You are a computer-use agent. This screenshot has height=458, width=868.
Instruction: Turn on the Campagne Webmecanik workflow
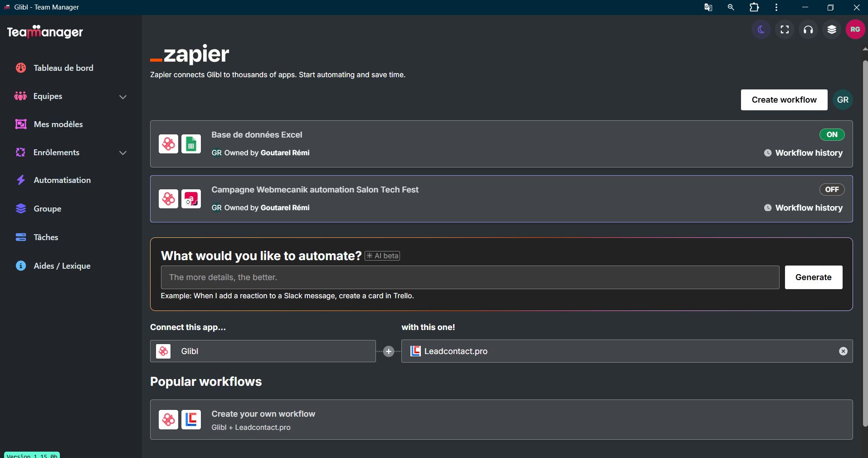click(x=832, y=190)
